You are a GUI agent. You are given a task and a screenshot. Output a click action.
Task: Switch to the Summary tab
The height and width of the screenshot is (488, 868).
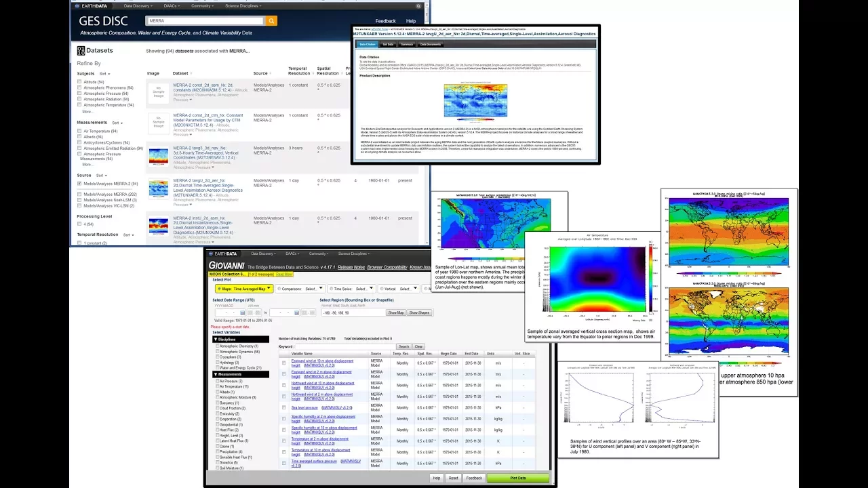407,44
